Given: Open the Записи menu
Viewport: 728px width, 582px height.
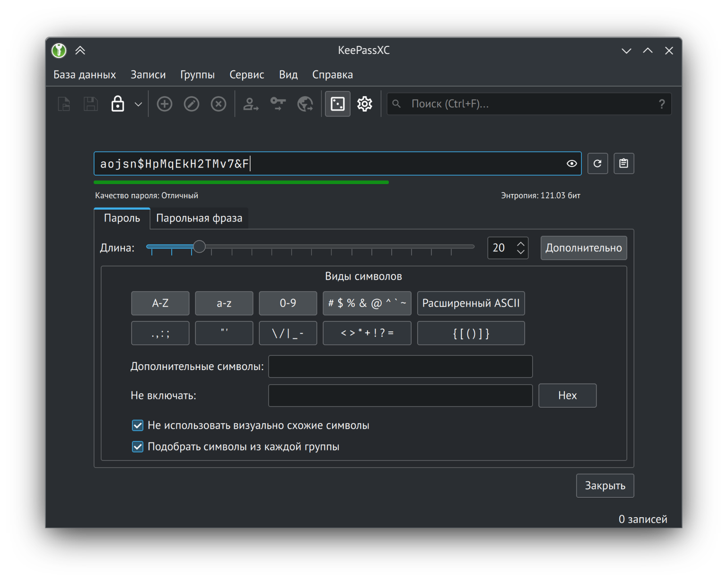Looking at the screenshot, I should [148, 75].
